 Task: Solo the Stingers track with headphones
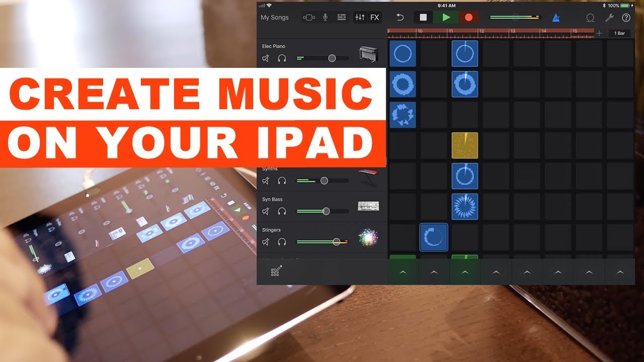[282, 242]
